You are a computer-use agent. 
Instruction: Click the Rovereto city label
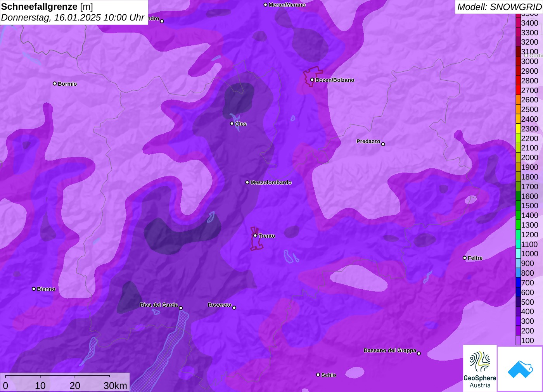(x=220, y=305)
